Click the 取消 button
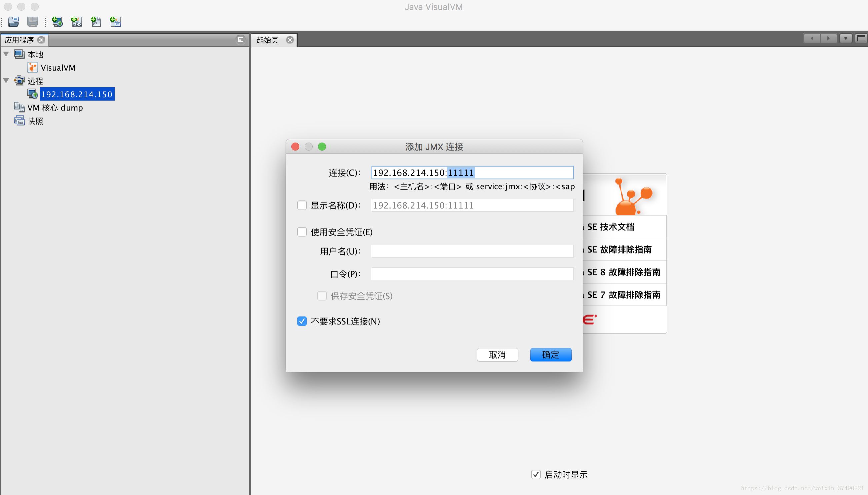The width and height of the screenshot is (868, 495). 497,354
